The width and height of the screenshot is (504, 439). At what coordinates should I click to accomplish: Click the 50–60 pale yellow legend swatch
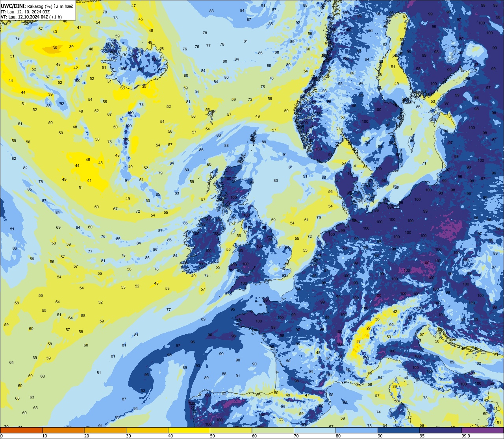click(x=231, y=430)
